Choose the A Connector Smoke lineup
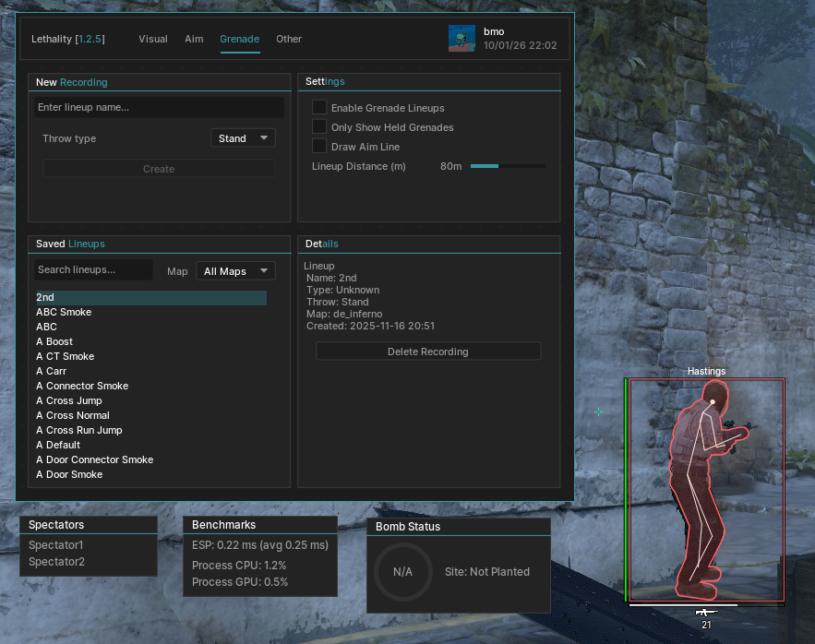Screen dimensions: 815x644 click(x=82, y=386)
